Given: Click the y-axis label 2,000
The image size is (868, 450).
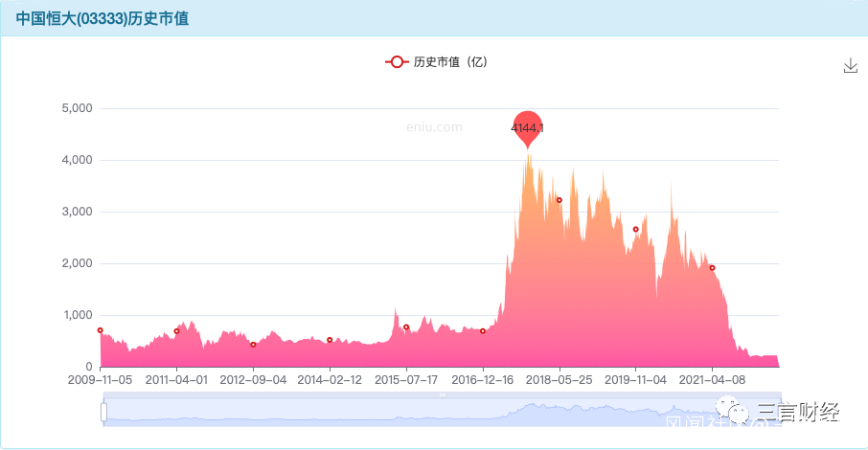Looking at the screenshot, I should (x=77, y=263).
